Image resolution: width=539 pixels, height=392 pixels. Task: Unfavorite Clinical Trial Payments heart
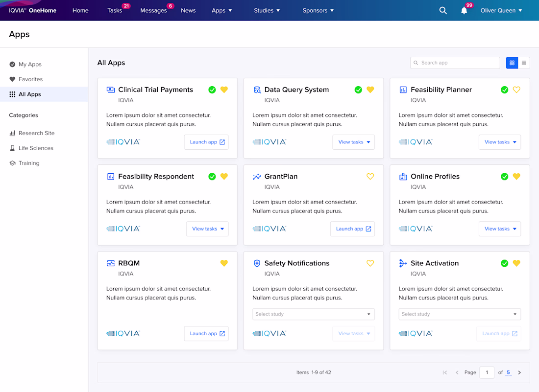224,90
